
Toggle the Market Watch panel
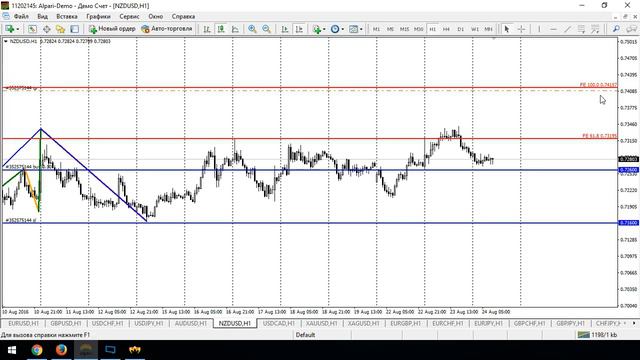tap(32, 29)
